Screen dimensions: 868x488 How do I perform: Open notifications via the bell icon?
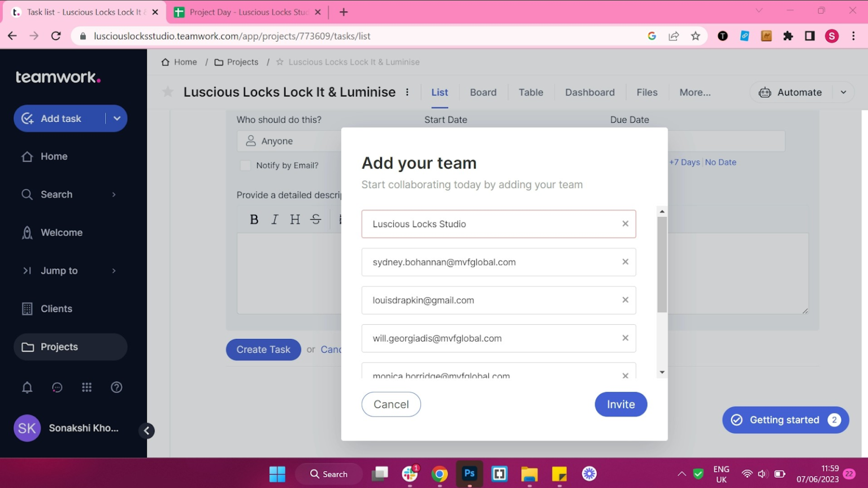27,387
